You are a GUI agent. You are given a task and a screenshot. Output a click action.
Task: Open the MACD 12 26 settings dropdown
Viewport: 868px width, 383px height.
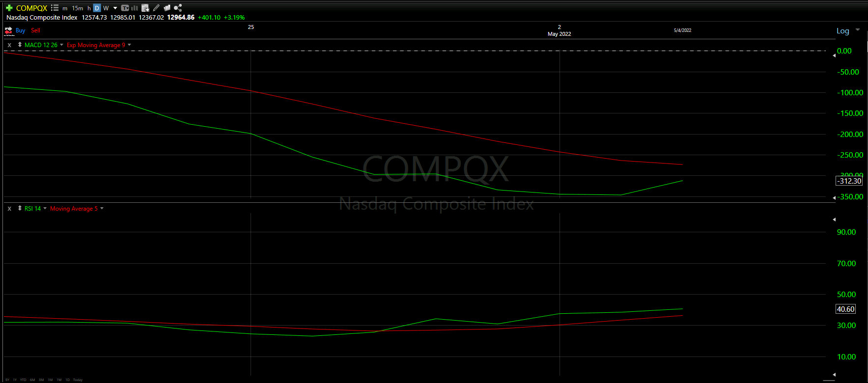point(61,45)
